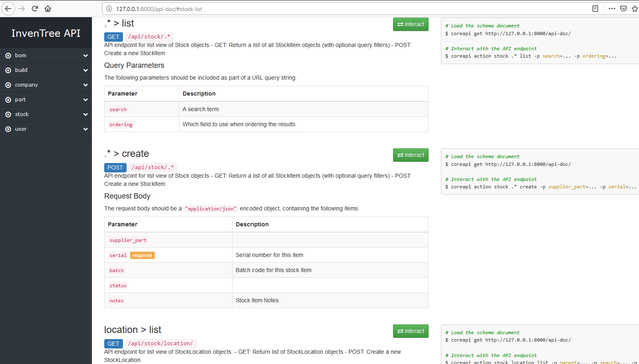Image resolution: width=639 pixels, height=364 pixels.
Task: Open the build sidebar menu item
Action: [x=21, y=70]
